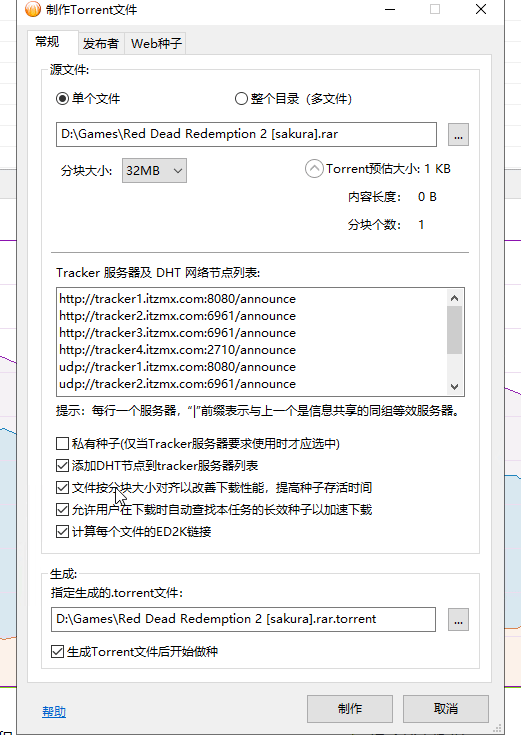521x735 pixels.
Task: Uncheck 添加DHT节点到tracker服务器列表
Action: click(x=62, y=465)
